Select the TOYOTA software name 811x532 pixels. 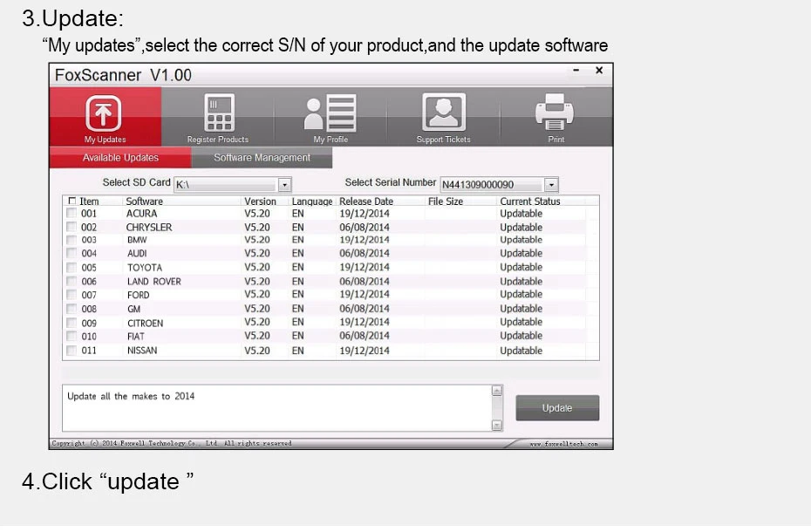[x=145, y=268]
